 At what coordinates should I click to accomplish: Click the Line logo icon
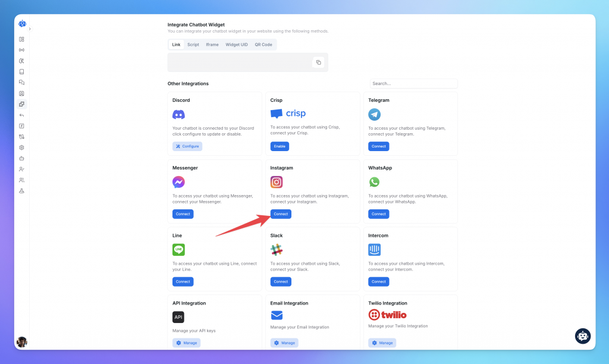(x=178, y=250)
